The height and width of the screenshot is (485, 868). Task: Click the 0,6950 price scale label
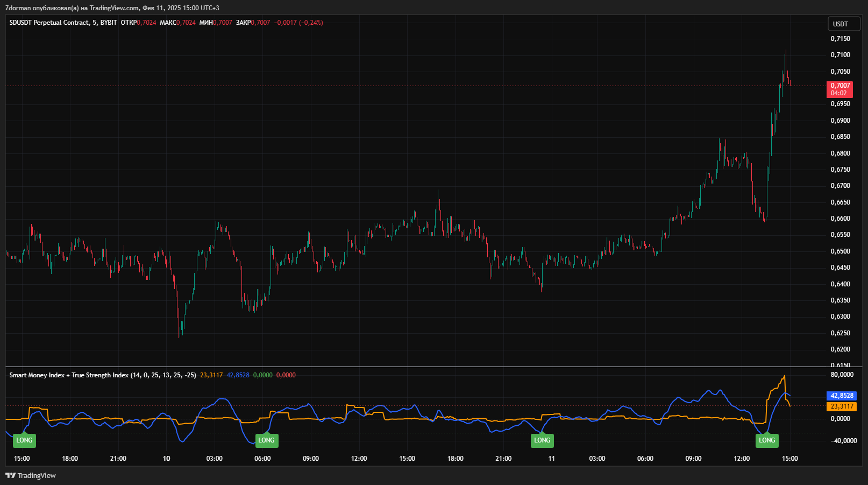pos(841,104)
